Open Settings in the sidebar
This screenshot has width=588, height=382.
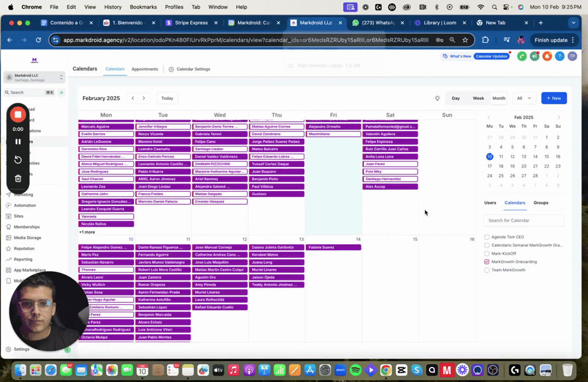click(x=21, y=349)
